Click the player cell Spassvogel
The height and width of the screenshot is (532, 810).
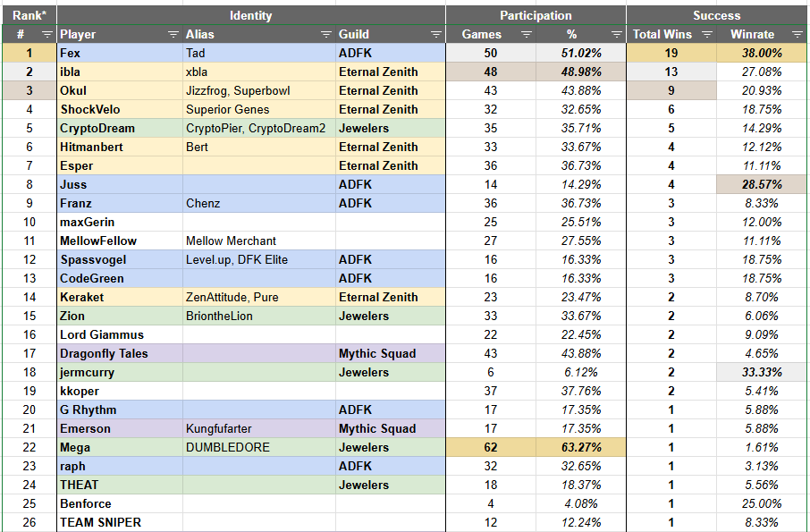click(x=120, y=260)
